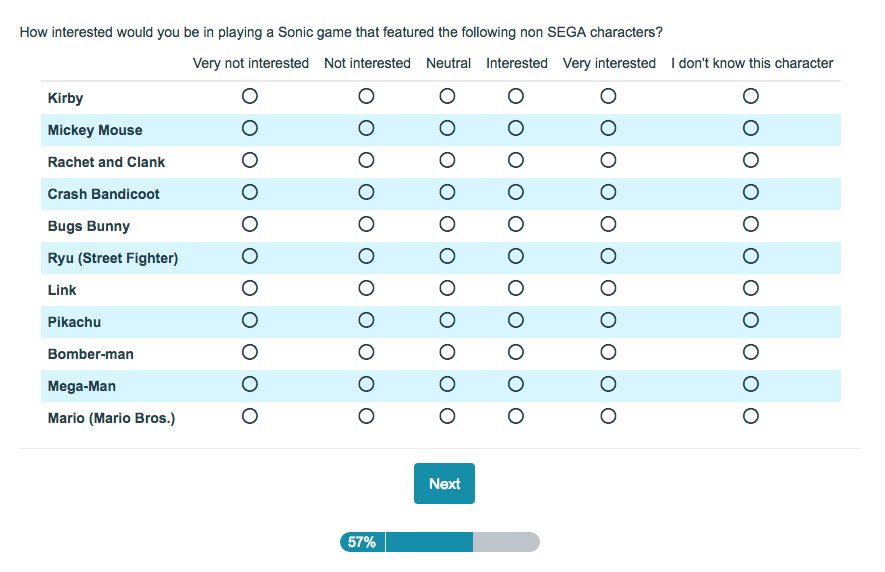Choose Very interested for Link
Viewport: 885px width, 572px height.
(608, 288)
